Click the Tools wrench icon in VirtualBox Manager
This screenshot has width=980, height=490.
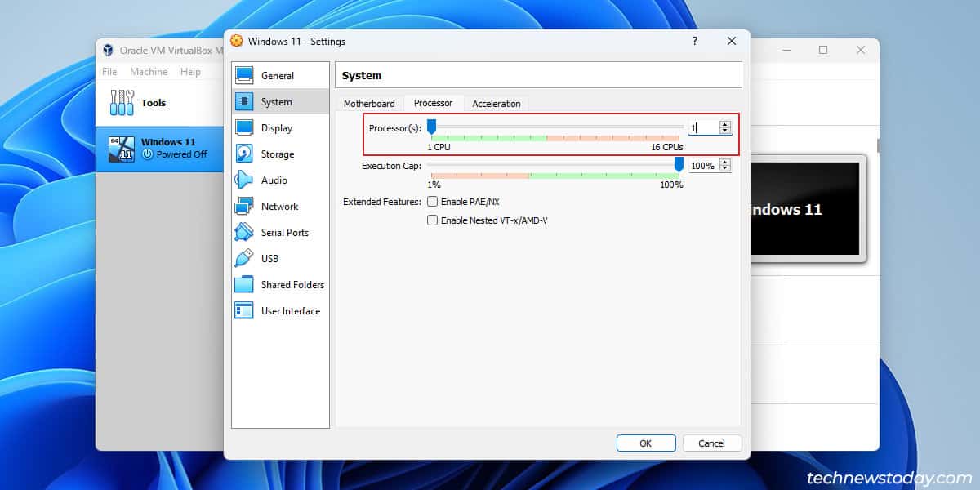[122, 103]
